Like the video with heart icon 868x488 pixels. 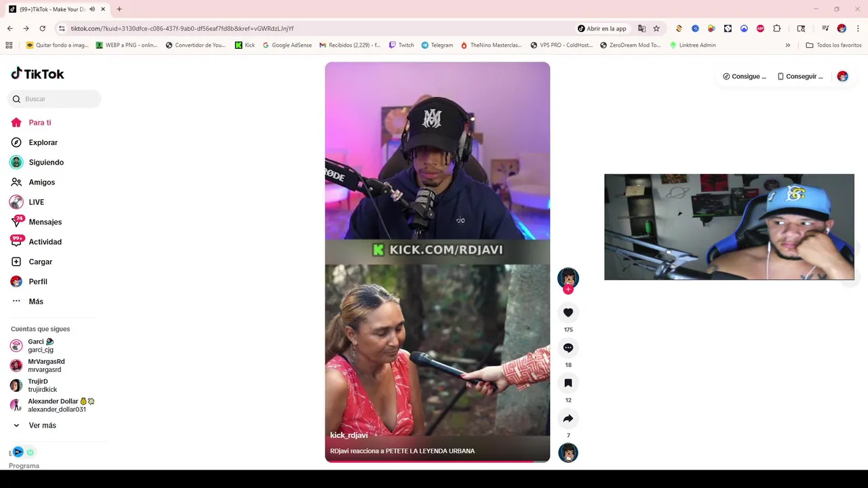[568, 312]
